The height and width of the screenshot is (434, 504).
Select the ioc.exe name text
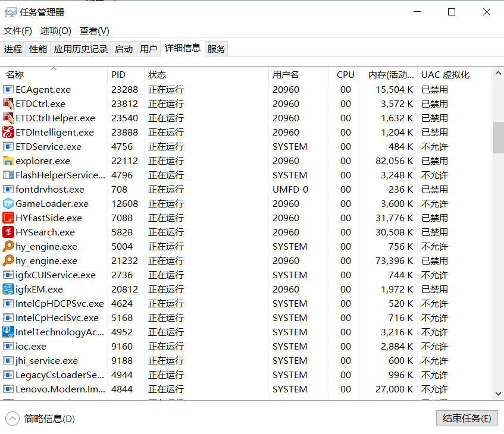[x=31, y=346]
